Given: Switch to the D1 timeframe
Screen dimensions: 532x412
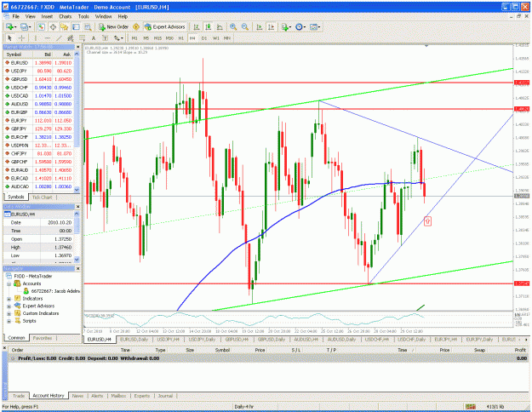Looking at the screenshot, I should coord(204,38).
